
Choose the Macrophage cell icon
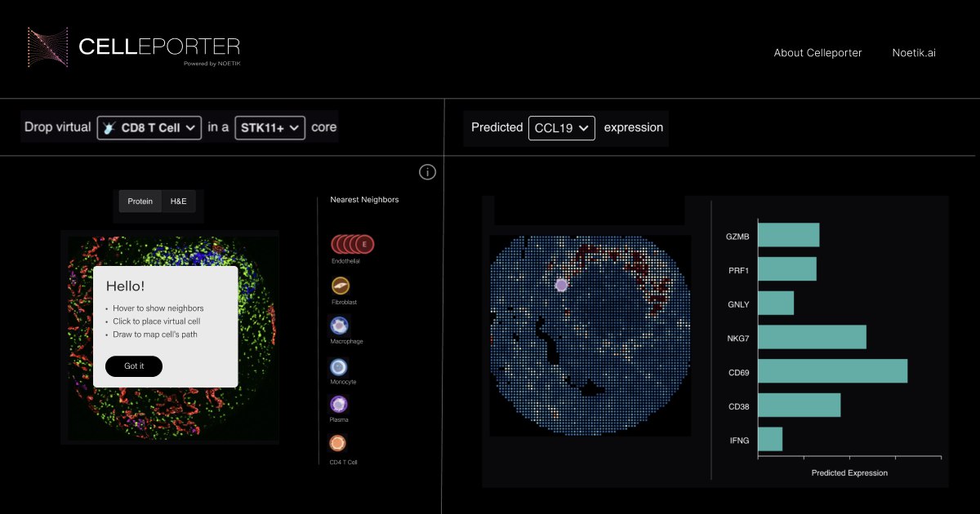pyautogui.click(x=339, y=326)
